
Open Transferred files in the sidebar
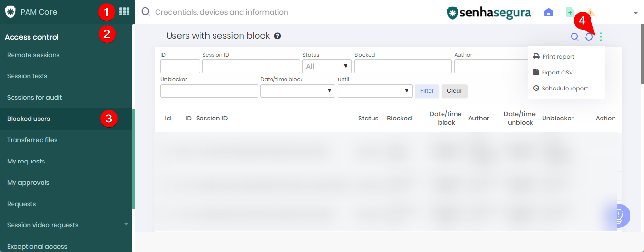[32, 140]
